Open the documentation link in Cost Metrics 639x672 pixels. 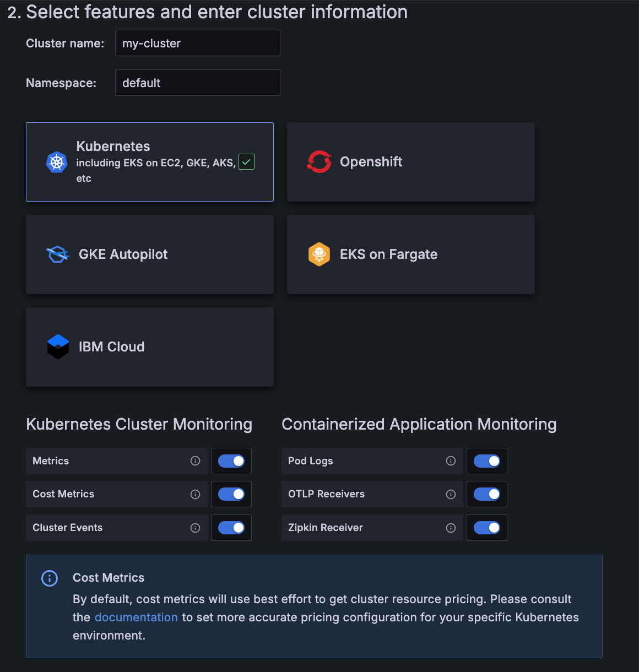136,617
